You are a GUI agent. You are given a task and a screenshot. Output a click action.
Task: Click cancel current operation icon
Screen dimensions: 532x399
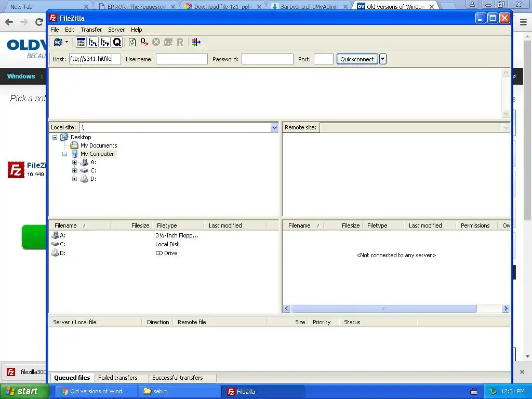156,43
